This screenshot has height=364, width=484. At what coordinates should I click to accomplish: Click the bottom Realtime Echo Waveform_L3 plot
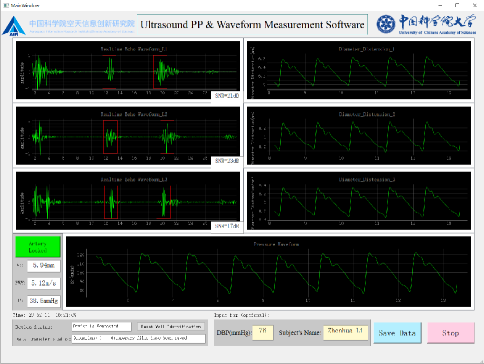(x=128, y=201)
